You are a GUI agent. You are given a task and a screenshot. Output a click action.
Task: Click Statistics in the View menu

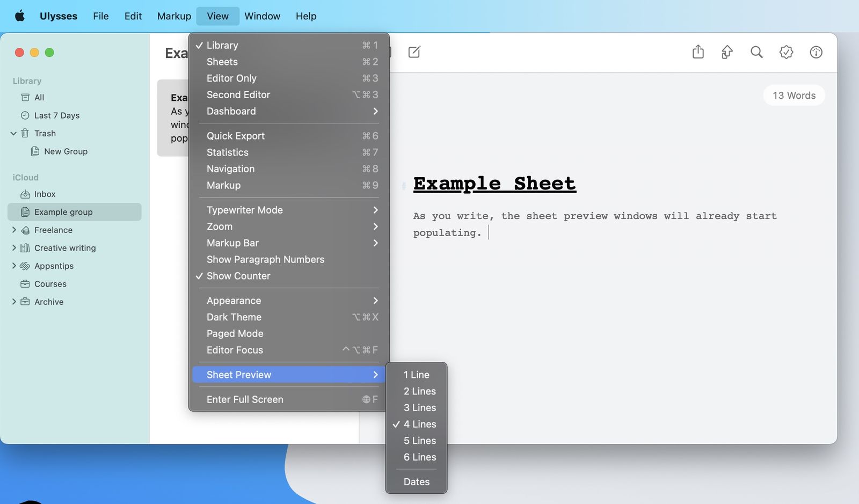(x=227, y=152)
